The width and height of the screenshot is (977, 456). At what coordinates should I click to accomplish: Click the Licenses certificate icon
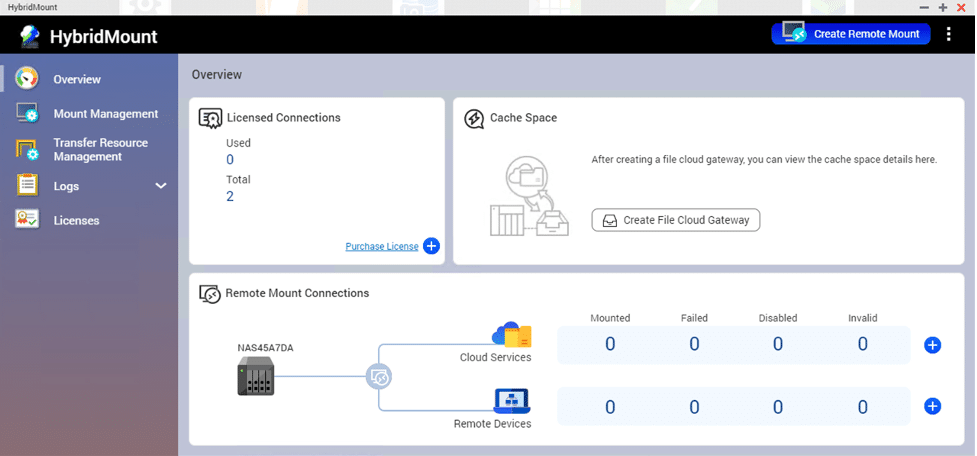27,219
